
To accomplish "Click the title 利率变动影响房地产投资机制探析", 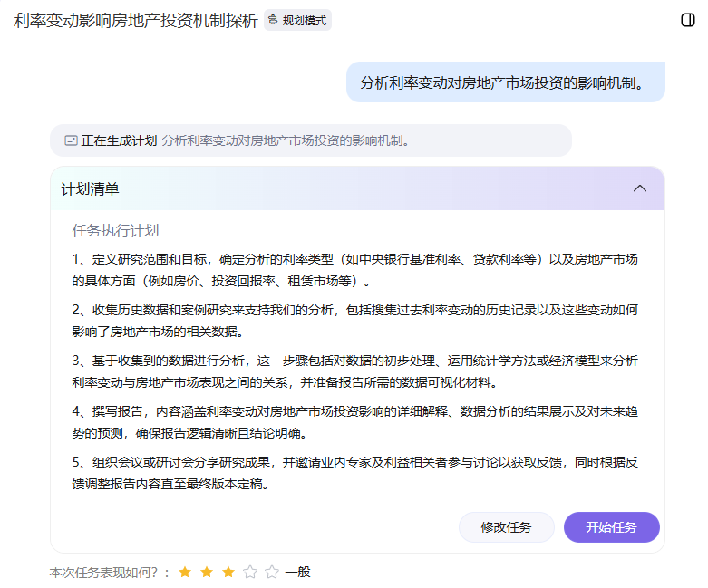I will (x=135, y=21).
